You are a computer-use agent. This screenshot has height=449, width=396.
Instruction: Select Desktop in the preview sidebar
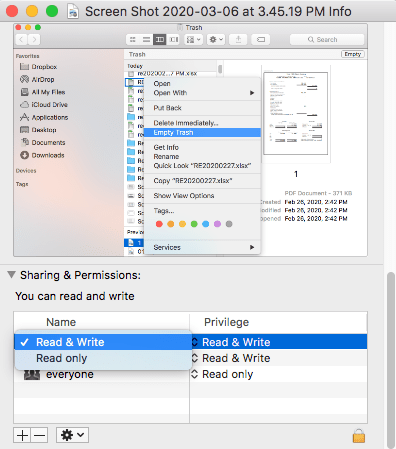(x=38, y=130)
